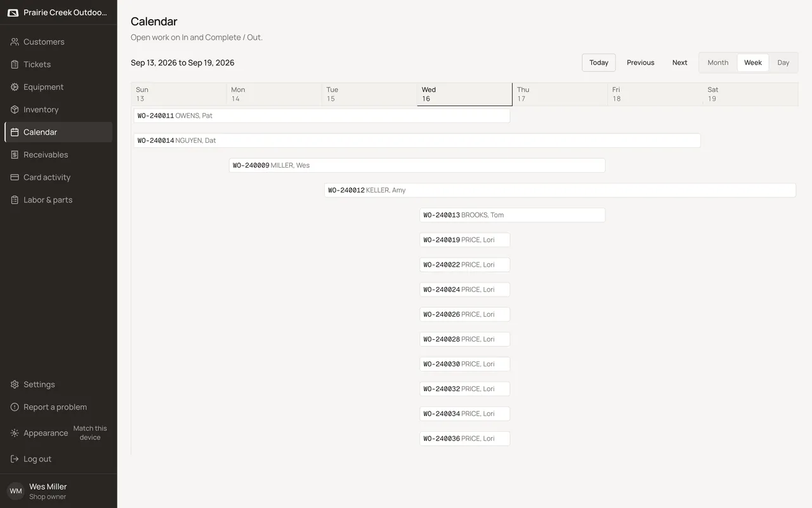Open Receivables page from sidebar
This screenshot has width=812, height=508.
58,155
